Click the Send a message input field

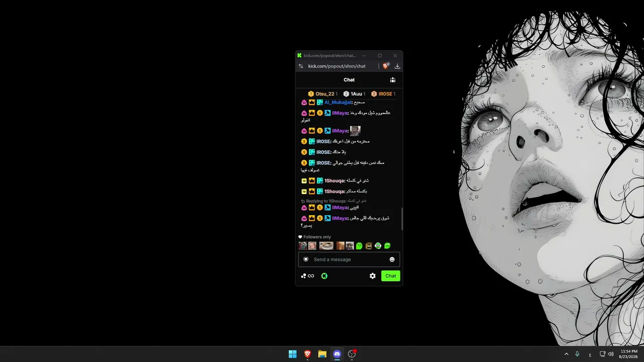pos(349,259)
